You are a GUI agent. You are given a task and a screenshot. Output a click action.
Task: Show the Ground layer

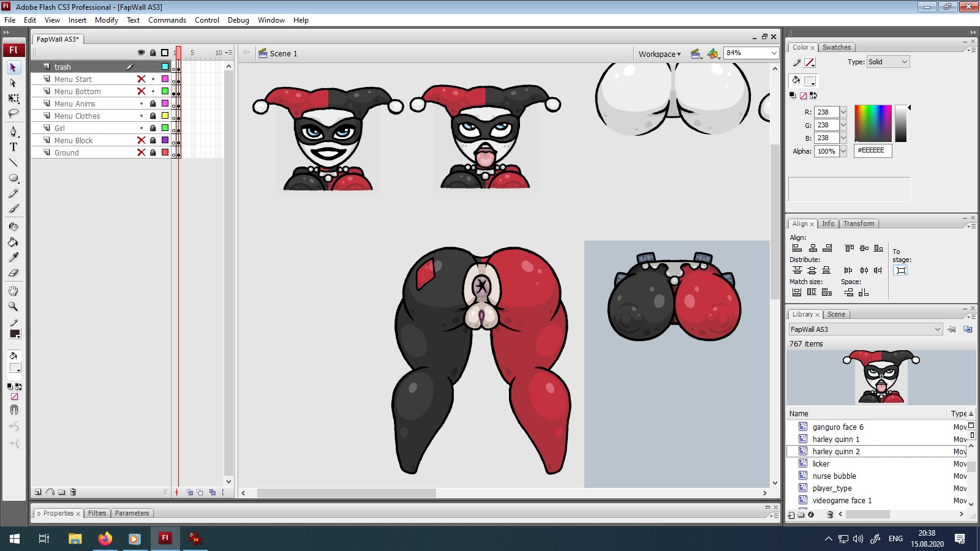coord(141,152)
